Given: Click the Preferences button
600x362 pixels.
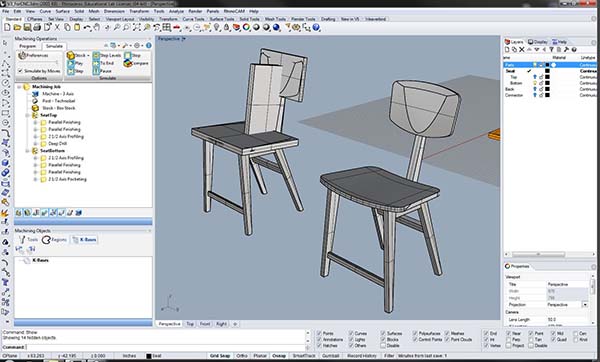Looking at the screenshot, I should point(34,55).
